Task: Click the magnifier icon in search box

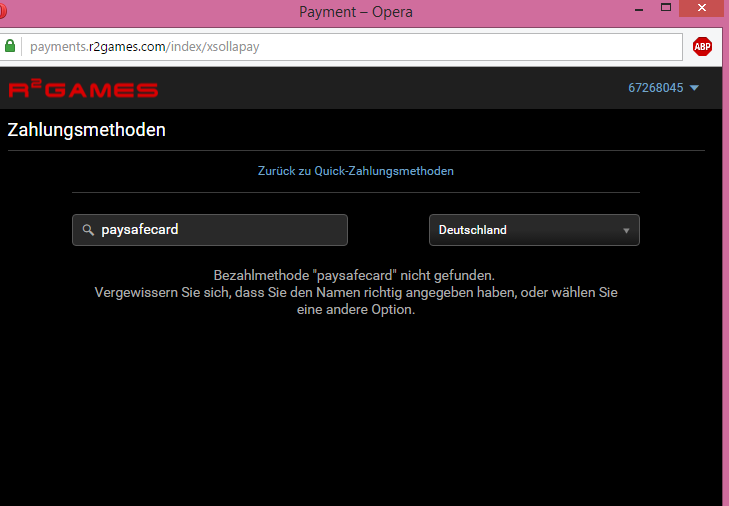Action: click(x=88, y=230)
